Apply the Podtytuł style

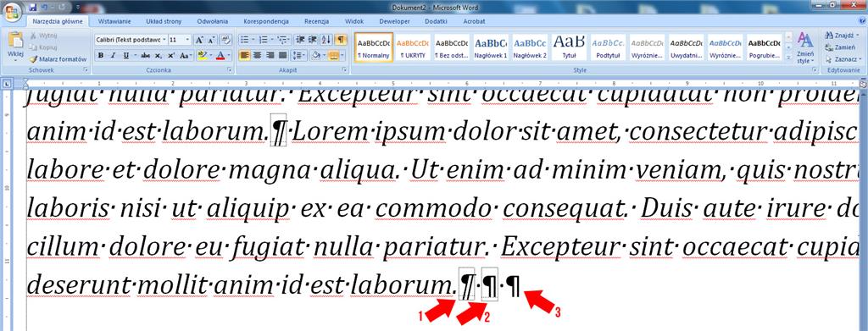click(608, 48)
